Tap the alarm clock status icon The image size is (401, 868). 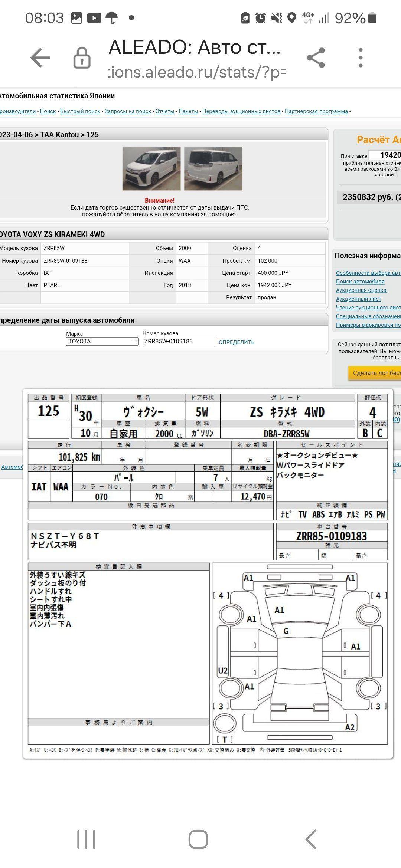click(260, 18)
